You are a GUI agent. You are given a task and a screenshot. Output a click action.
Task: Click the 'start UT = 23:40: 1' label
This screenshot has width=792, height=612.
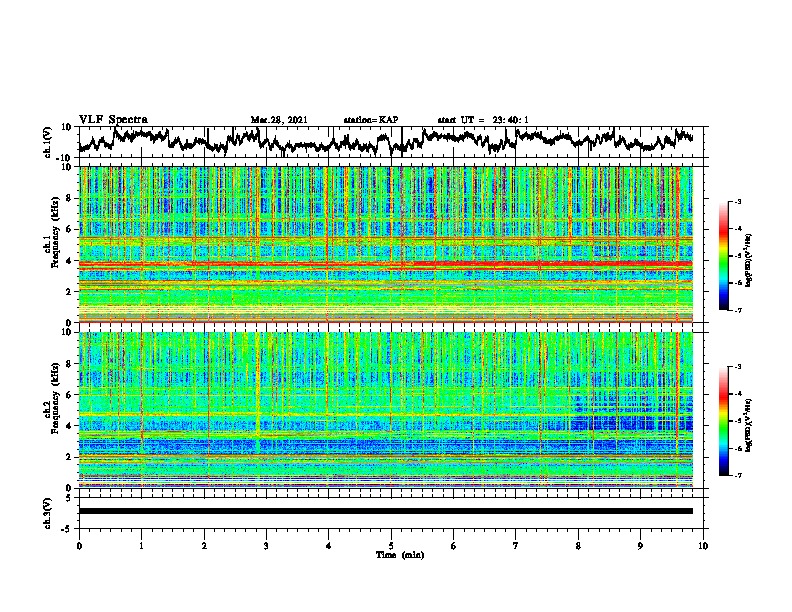click(x=483, y=120)
